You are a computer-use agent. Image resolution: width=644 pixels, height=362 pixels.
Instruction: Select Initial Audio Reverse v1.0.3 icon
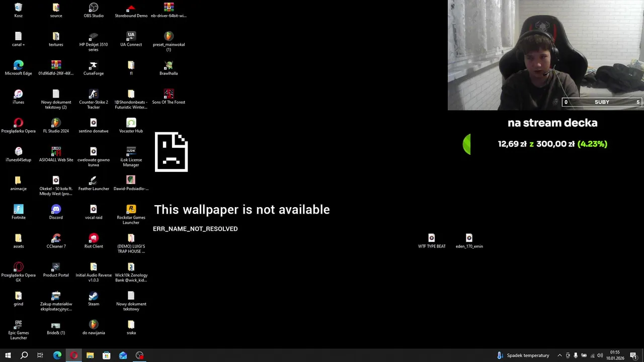coord(94,273)
